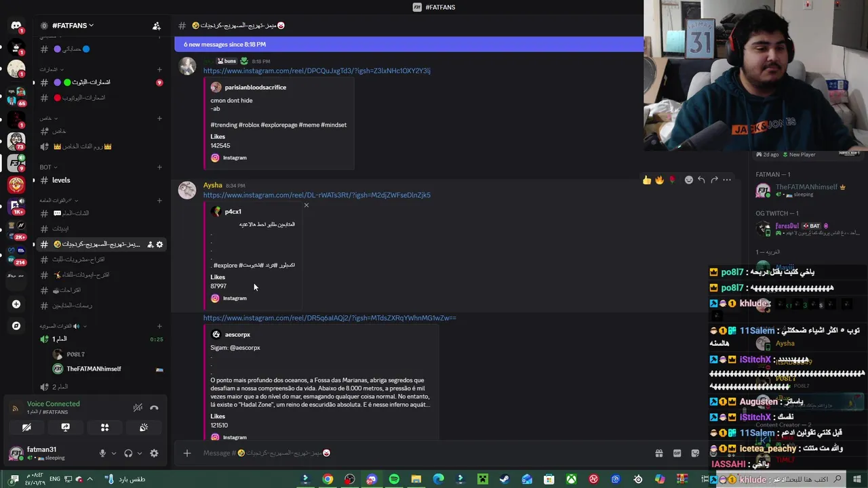Click the plus attach button in message bar
The width and height of the screenshot is (868, 488).
tap(187, 453)
